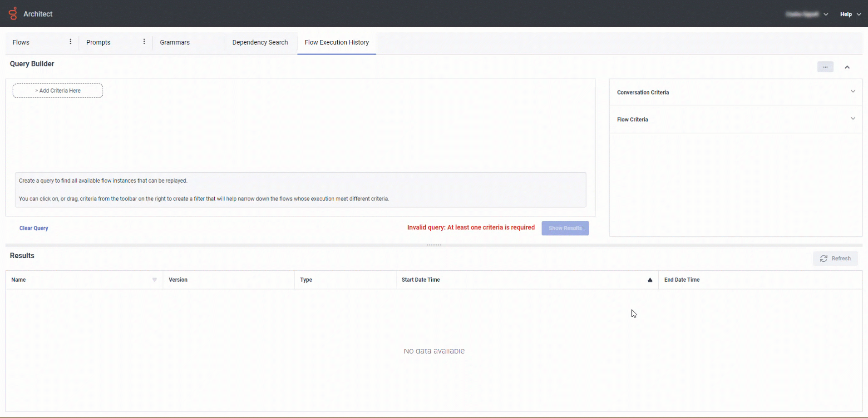Open the Name column filter icon
Viewport: 868px width, 418px height.
click(154, 280)
